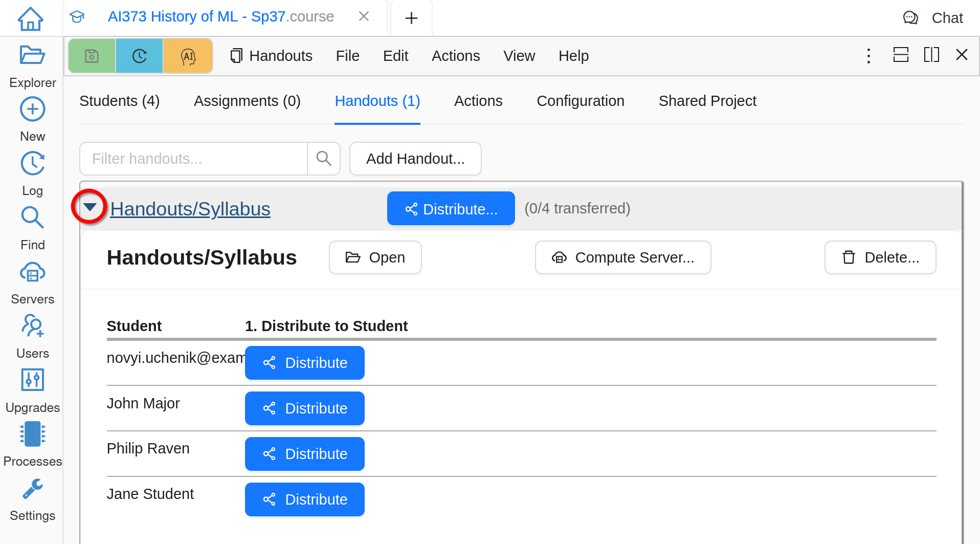
Task: Switch to the Configuration tab
Action: tap(580, 101)
